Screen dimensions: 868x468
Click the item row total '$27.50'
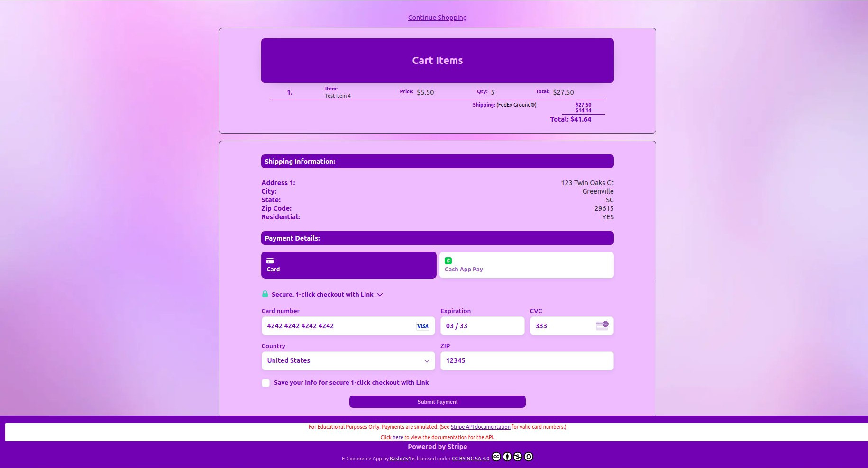tap(563, 92)
